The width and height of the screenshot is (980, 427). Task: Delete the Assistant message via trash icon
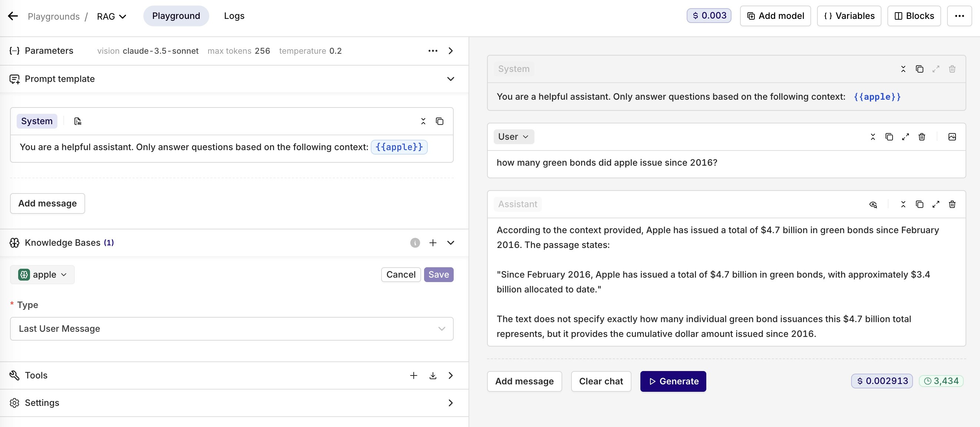click(952, 204)
